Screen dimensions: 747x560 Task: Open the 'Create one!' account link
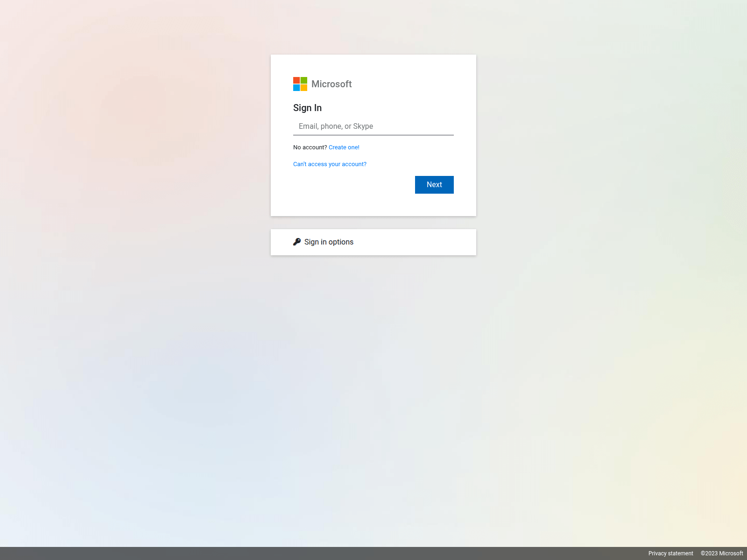pyautogui.click(x=344, y=147)
